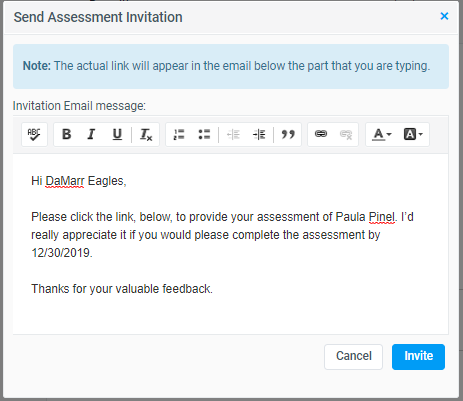463x401 pixels.
Task: Click the unlink icon
Action: [346, 134]
